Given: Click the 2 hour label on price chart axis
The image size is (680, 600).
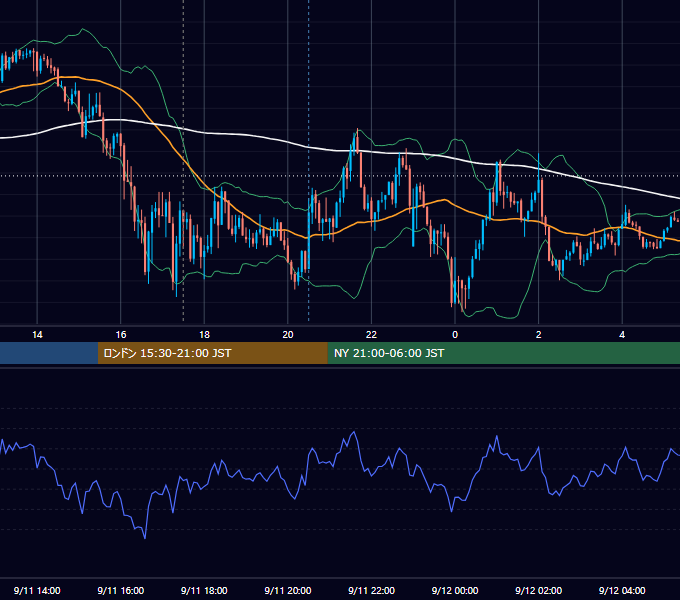Looking at the screenshot, I should 539,335.
